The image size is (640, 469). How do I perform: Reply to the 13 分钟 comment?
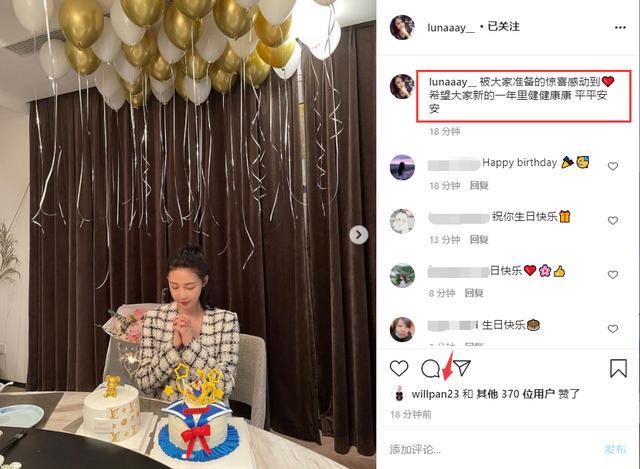pyautogui.click(x=479, y=240)
